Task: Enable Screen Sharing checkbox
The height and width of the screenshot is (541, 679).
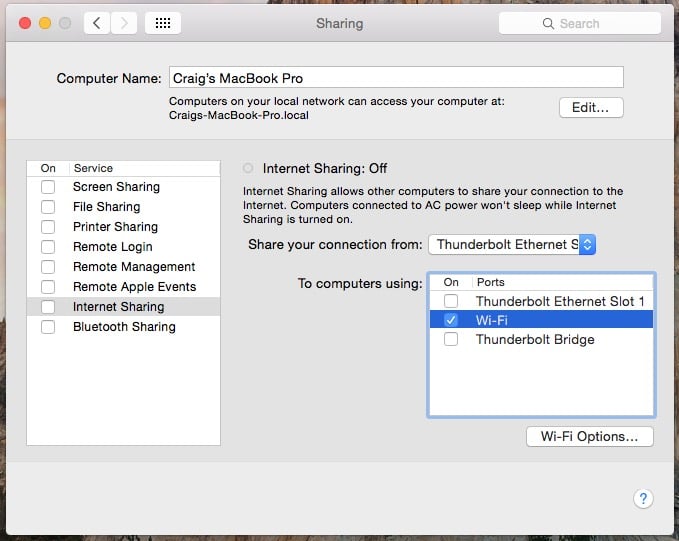Action: pos(48,187)
